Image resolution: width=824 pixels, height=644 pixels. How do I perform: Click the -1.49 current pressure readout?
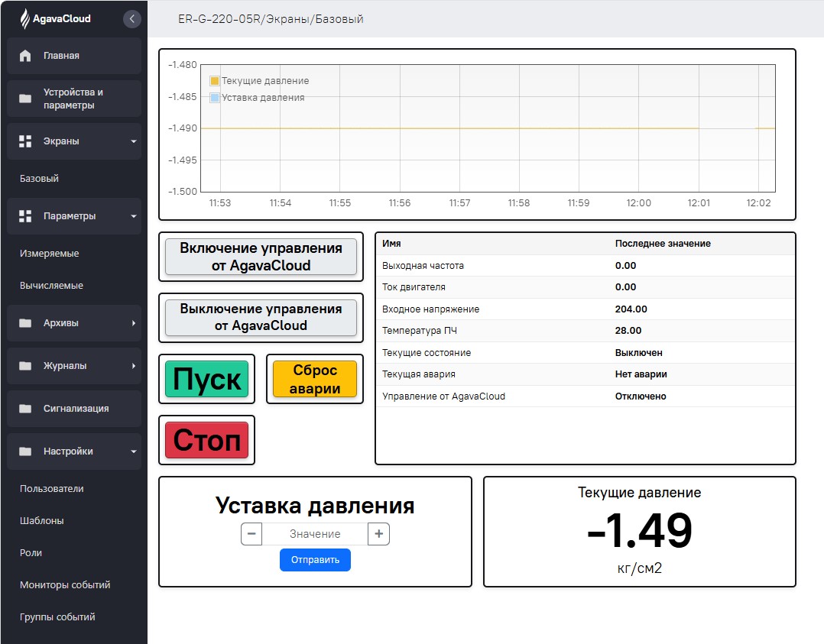tap(640, 530)
